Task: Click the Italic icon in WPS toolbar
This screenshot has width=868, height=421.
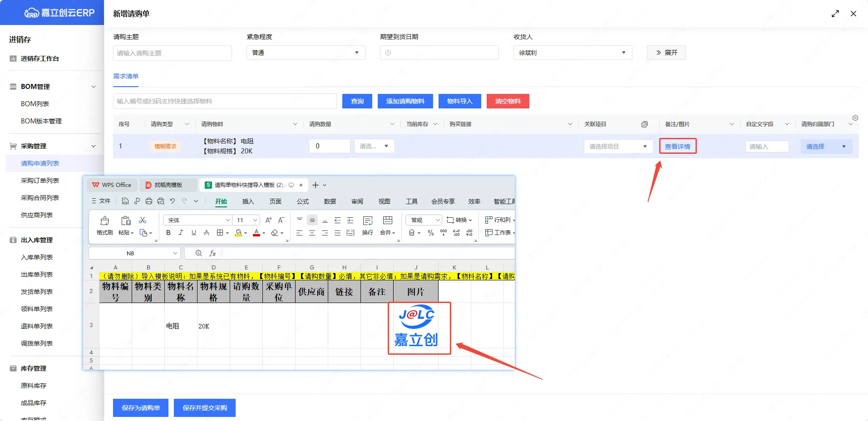Action: [x=181, y=233]
